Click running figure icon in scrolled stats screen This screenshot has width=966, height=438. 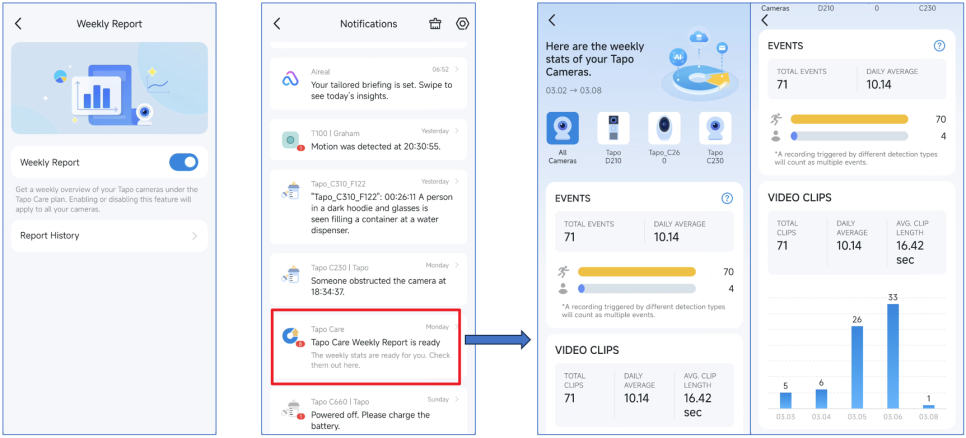click(x=776, y=119)
